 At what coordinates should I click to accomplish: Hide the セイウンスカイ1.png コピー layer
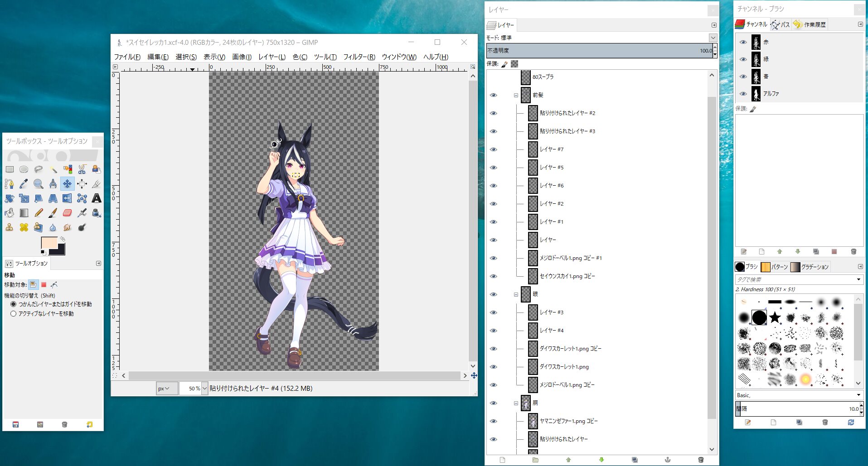494,276
